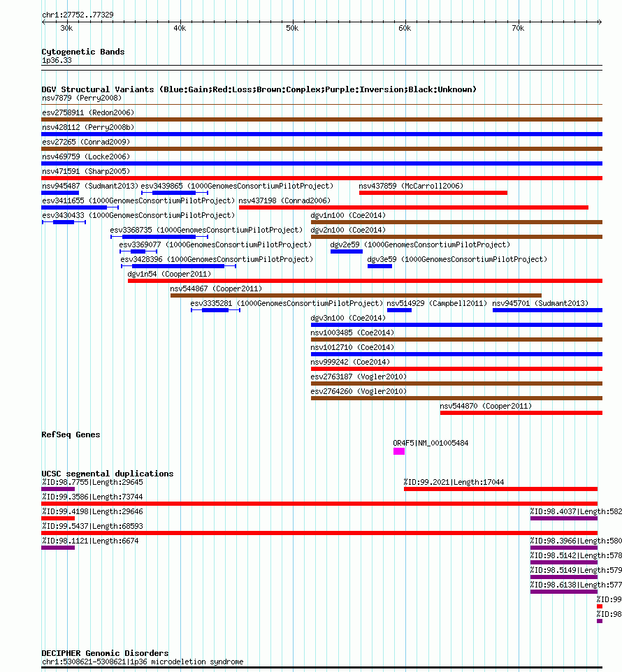Select the red bar under nsv437859
The image size is (622, 672).
tap(433, 193)
